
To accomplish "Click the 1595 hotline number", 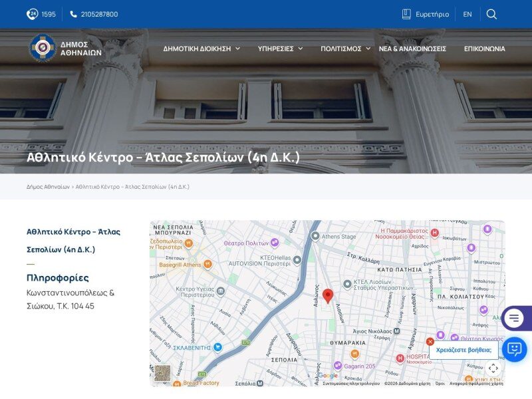I will pyautogui.click(x=49, y=14).
